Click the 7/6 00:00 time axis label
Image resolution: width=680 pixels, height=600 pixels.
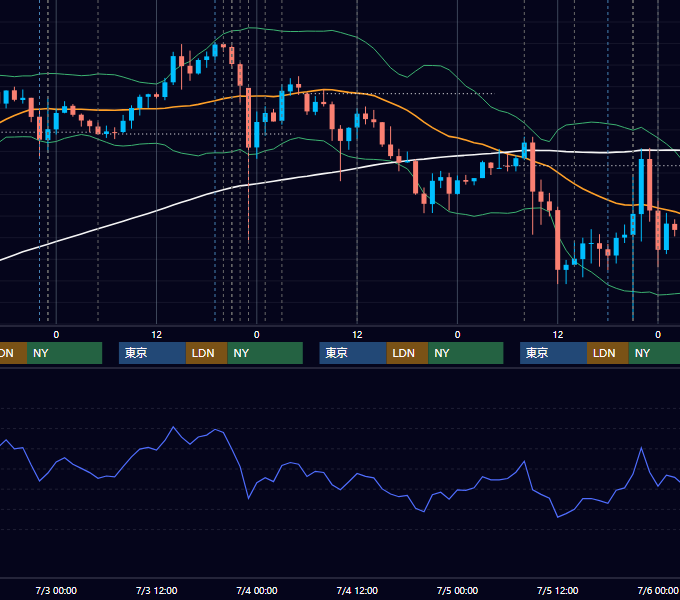(x=658, y=590)
